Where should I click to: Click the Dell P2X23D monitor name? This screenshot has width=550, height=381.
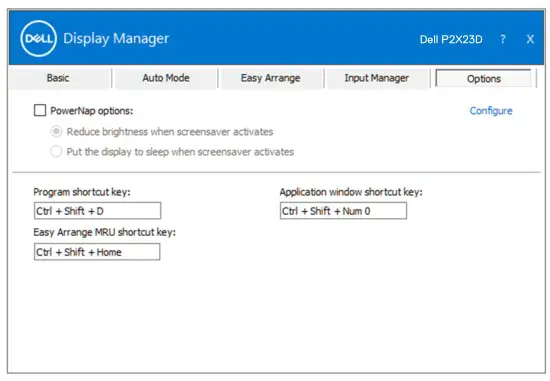click(451, 39)
